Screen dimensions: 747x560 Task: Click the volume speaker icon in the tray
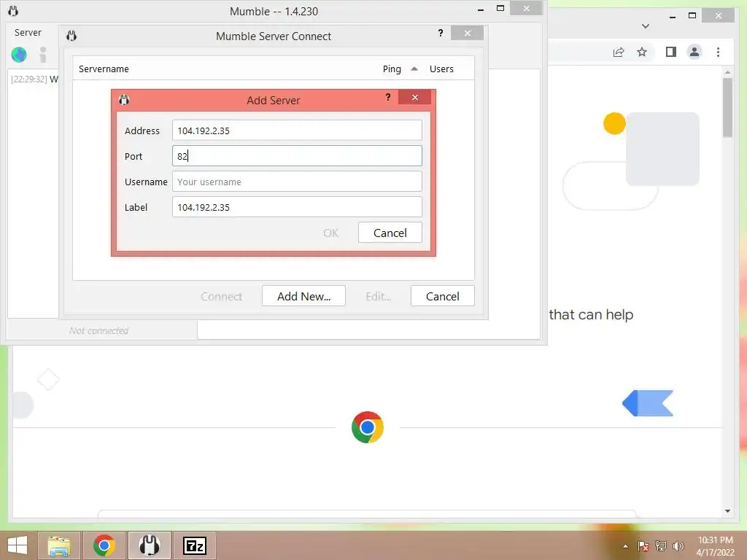point(678,546)
